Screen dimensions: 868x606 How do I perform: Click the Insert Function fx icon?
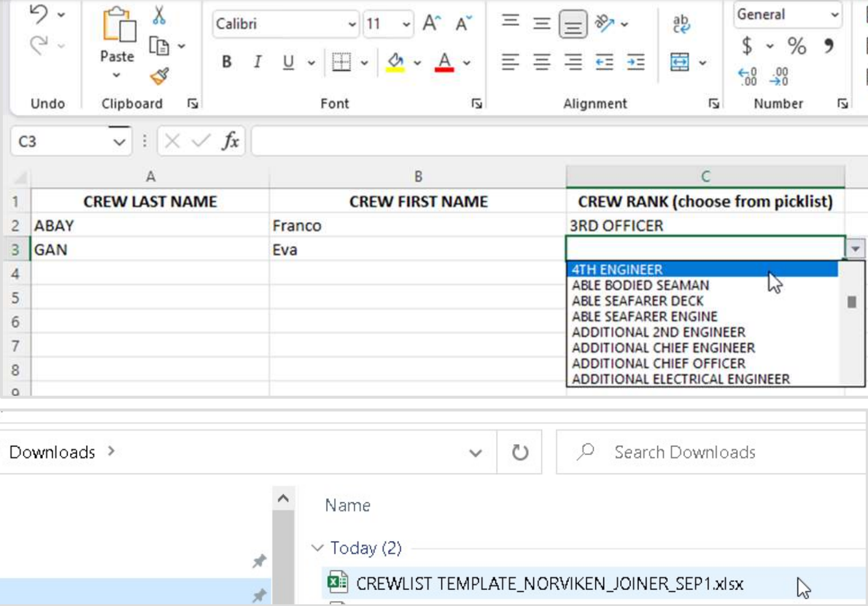coord(230,141)
